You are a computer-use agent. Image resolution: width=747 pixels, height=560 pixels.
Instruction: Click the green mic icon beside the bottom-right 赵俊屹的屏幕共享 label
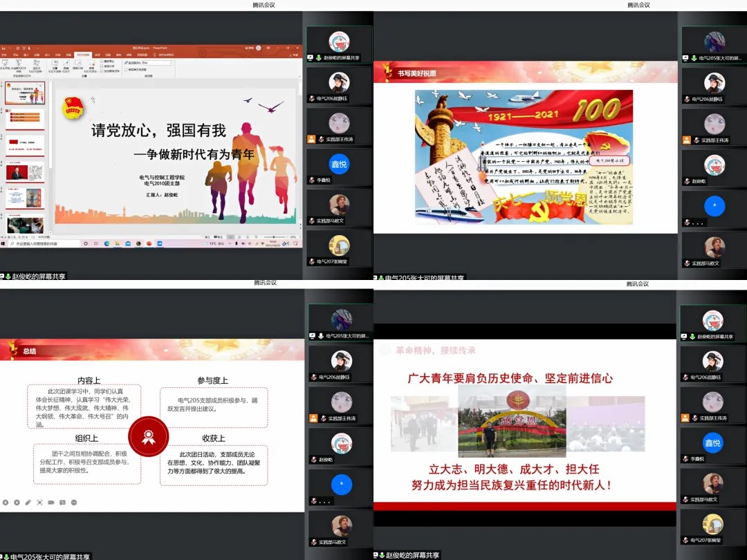[382, 555]
